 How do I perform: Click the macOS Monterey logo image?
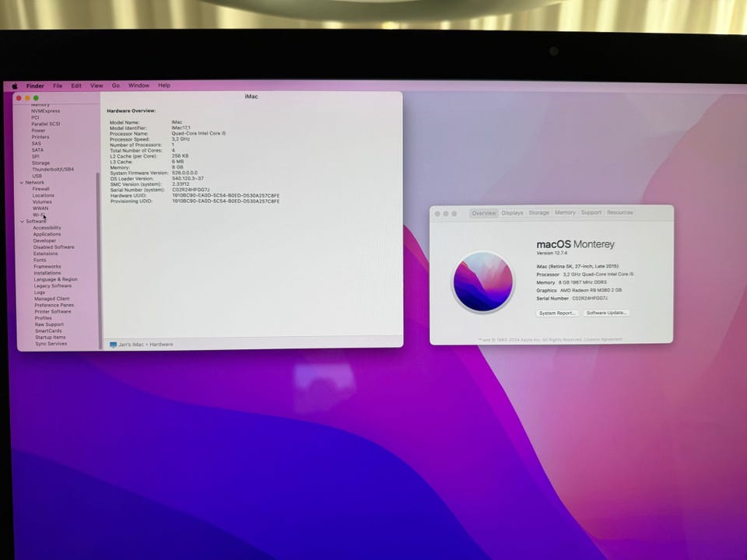tap(483, 282)
